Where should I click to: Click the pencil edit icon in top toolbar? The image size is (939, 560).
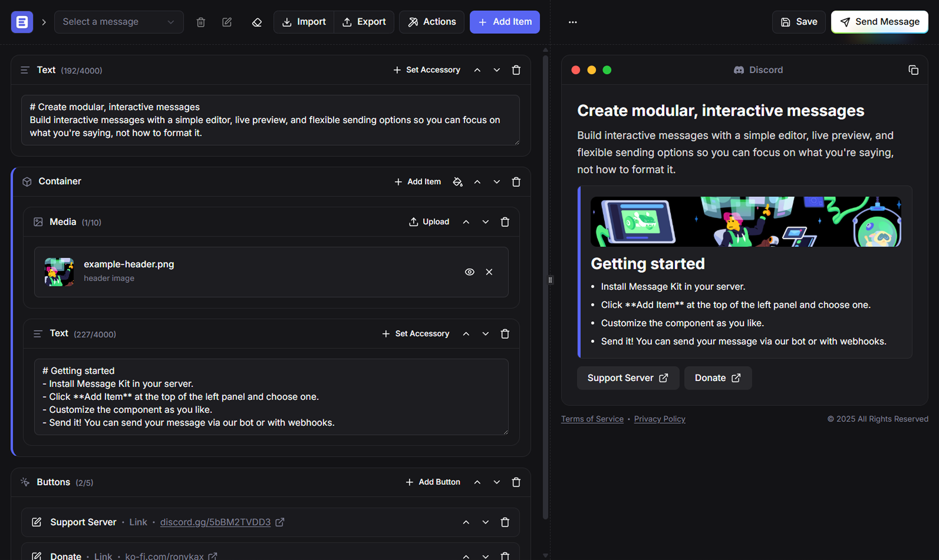(227, 22)
